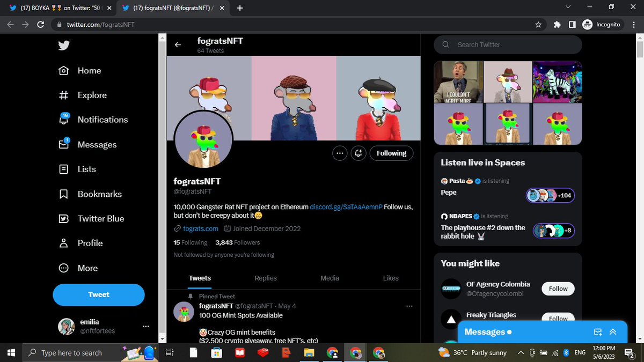Switch to the Replies tab

click(x=266, y=278)
